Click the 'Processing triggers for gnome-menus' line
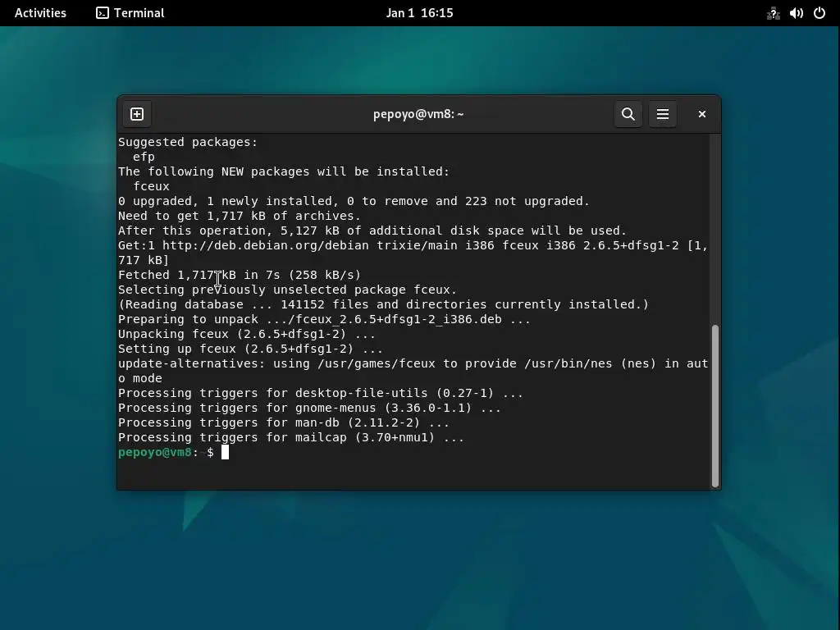 309,408
